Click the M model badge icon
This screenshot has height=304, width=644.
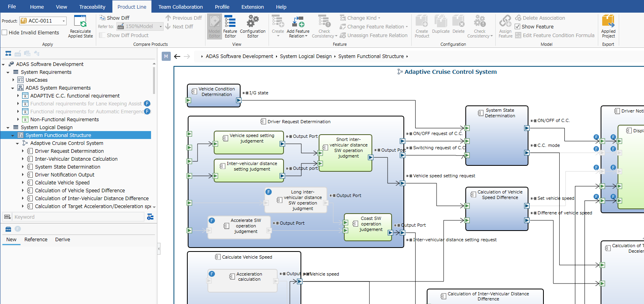166,56
